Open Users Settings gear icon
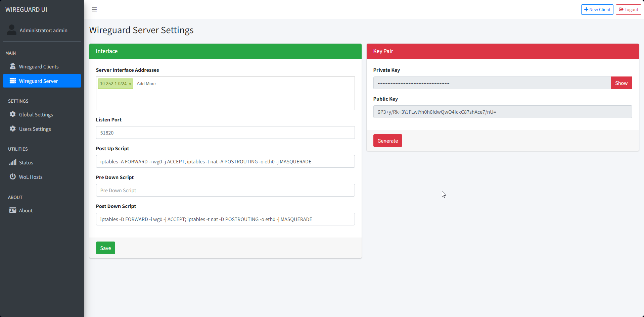The image size is (644, 317). point(13,129)
